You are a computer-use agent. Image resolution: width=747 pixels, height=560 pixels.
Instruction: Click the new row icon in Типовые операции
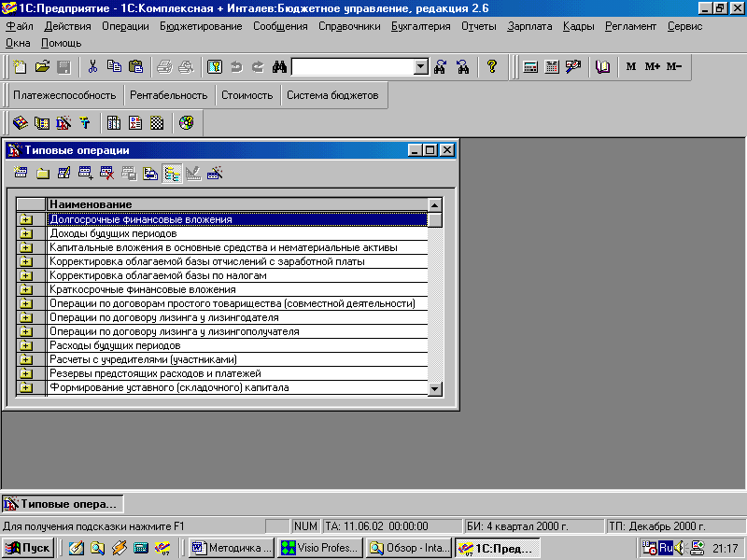[21, 174]
